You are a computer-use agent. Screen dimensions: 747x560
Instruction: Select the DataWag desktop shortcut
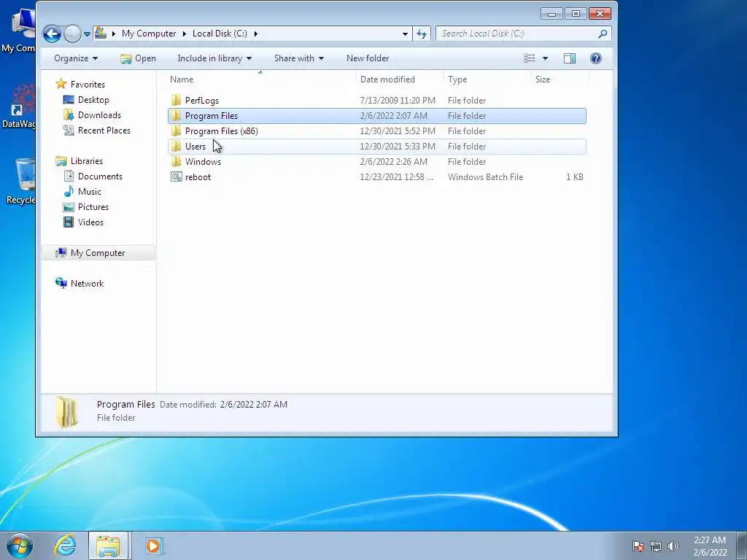(20, 106)
